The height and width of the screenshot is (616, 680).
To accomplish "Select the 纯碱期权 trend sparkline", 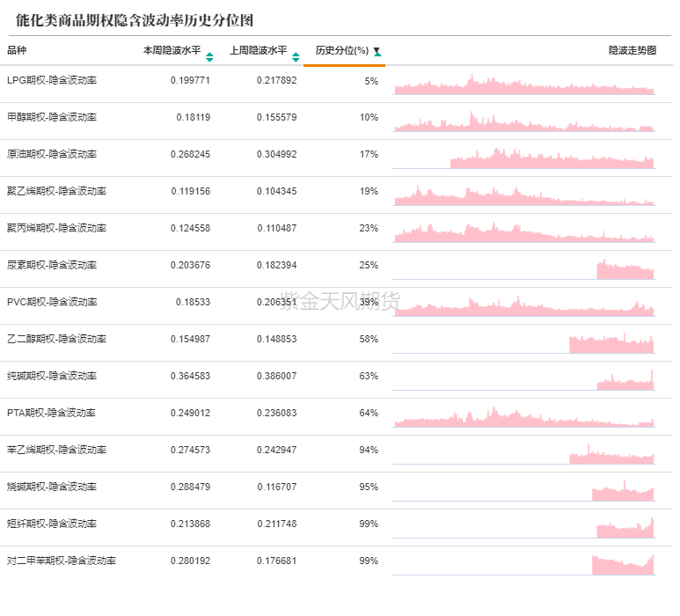I will (524, 379).
